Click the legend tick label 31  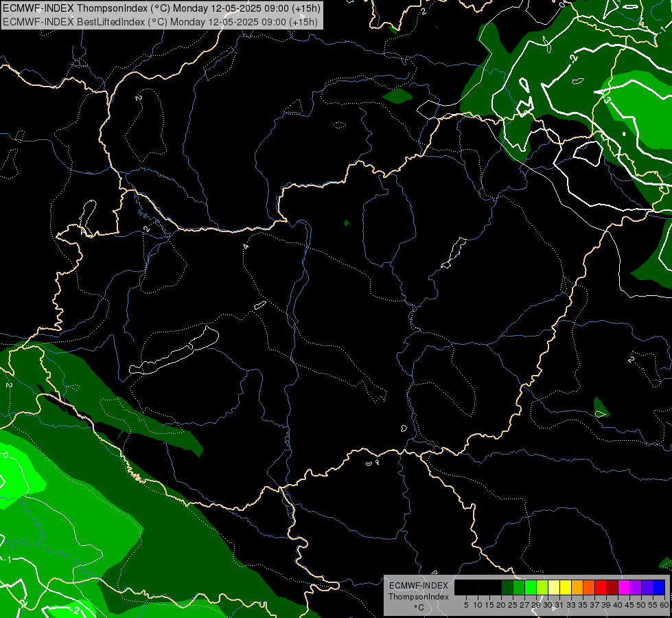pyautogui.click(x=559, y=605)
